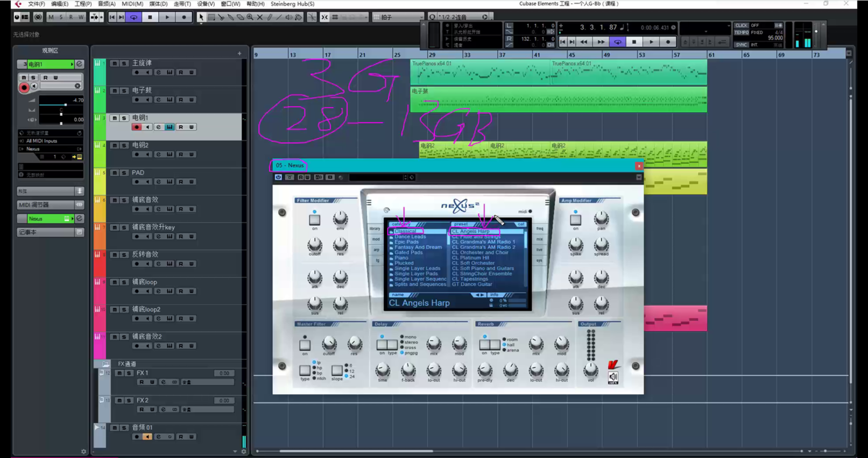Select the Glue tool
Viewport: 868px width, 458px height.
pos(231,17)
